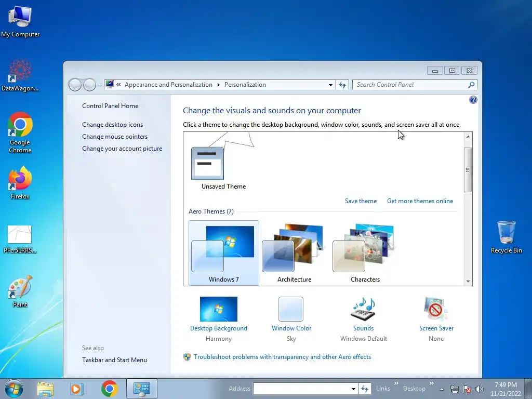Open the Sounds settings icon
The height and width of the screenshot is (399, 532).
[363, 309]
